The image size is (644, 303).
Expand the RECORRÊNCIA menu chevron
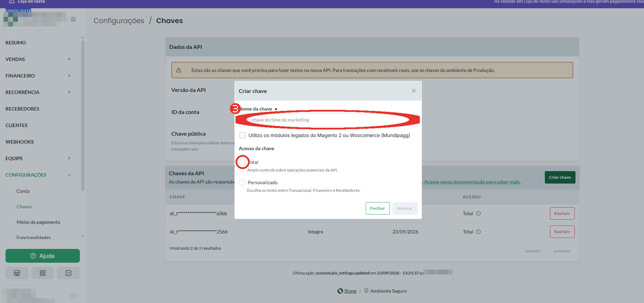point(69,92)
